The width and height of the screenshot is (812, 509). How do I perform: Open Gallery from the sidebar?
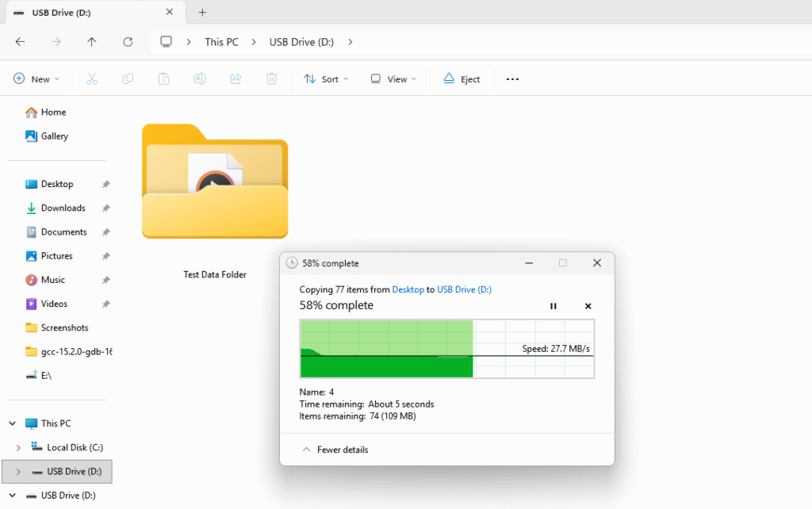pos(54,136)
